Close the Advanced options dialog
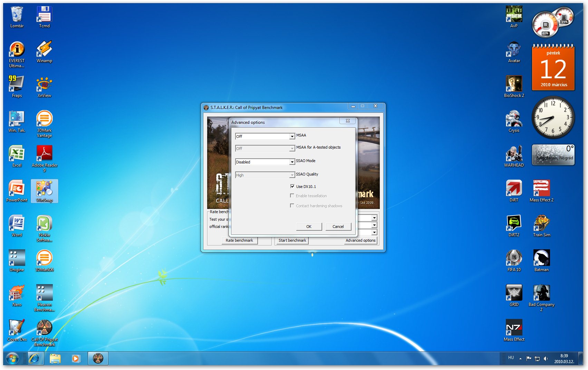588x370 pixels. pyautogui.click(x=348, y=121)
